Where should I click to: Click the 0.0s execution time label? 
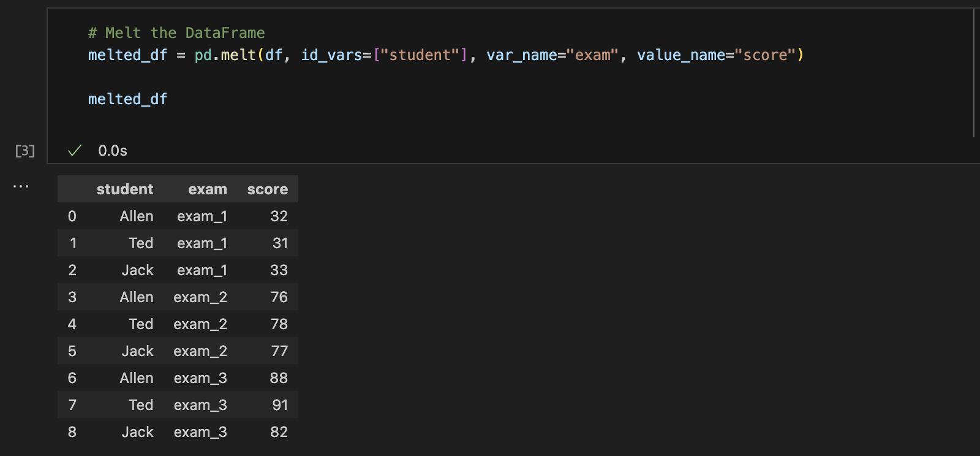tap(113, 151)
